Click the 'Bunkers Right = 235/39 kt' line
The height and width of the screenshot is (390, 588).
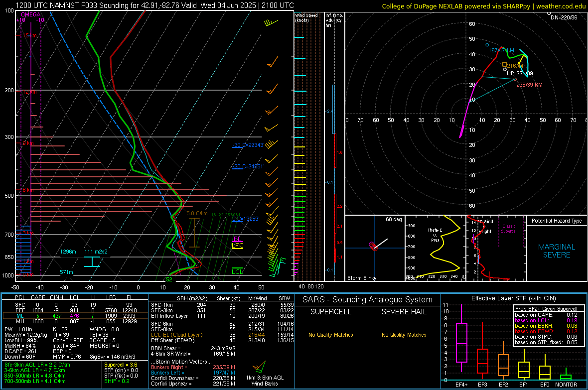(x=193, y=368)
